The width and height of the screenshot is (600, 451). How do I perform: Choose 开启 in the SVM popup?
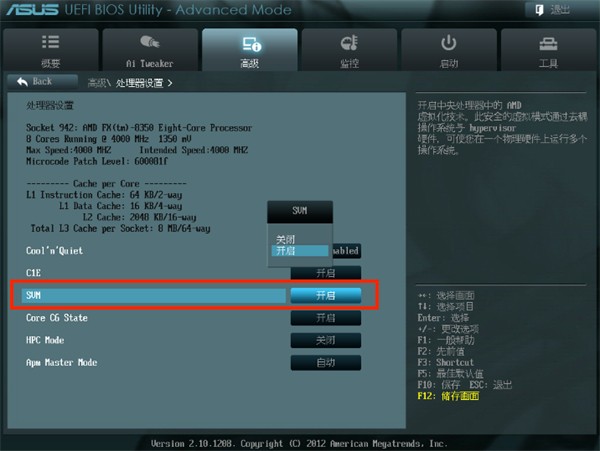(x=300, y=251)
